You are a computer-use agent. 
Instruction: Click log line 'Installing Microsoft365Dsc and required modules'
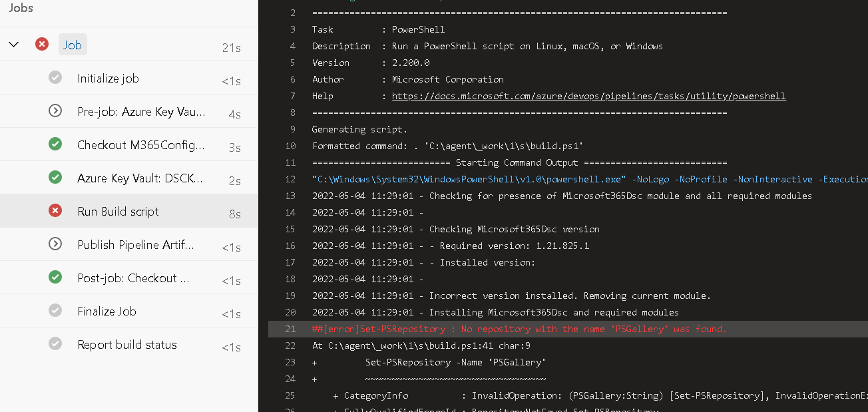tap(495, 312)
